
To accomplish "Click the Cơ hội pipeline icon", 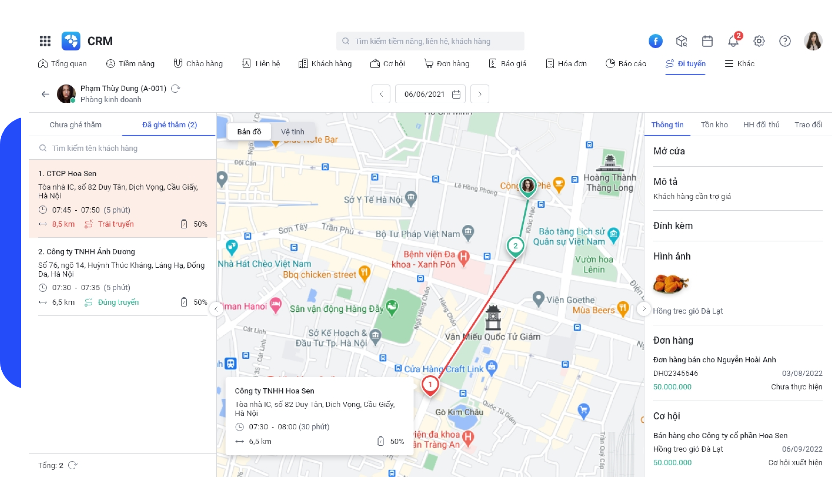I will pyautogui.click(x=373, y=63).
